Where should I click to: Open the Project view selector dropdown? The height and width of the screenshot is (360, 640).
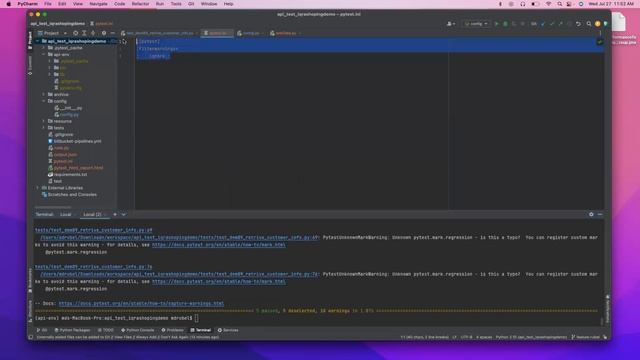52,33
